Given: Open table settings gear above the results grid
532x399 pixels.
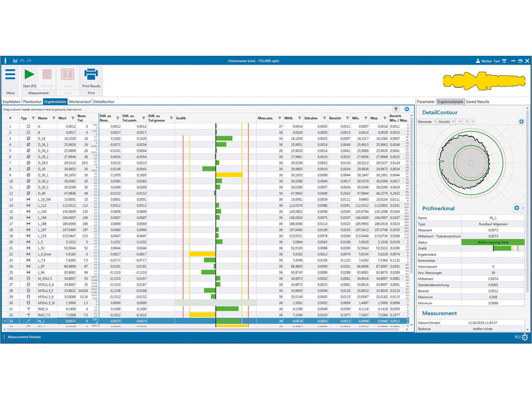Looking at the screenshot, I should coord(407,109).
